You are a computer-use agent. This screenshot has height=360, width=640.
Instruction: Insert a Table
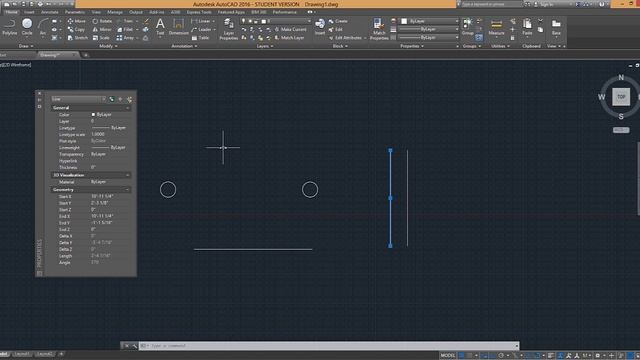click(x=200, y=38)
